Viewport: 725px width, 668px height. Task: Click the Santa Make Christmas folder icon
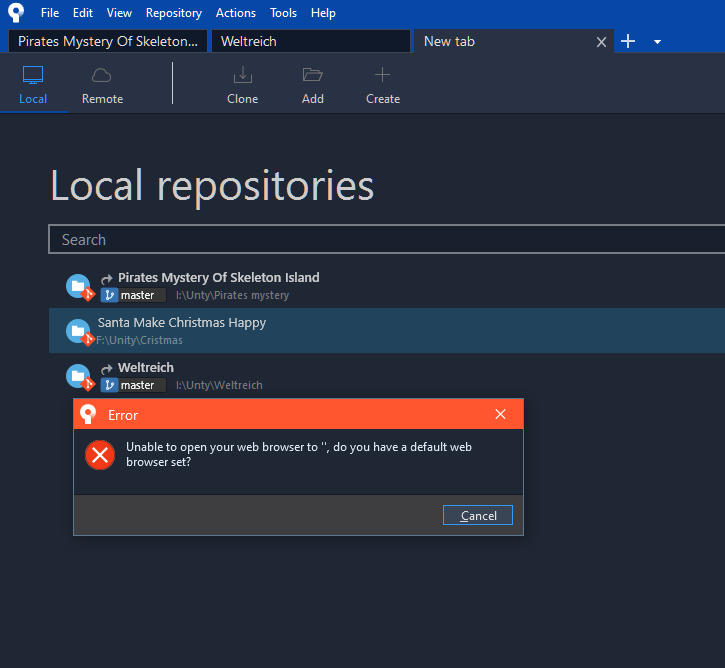tap(79, 331)
